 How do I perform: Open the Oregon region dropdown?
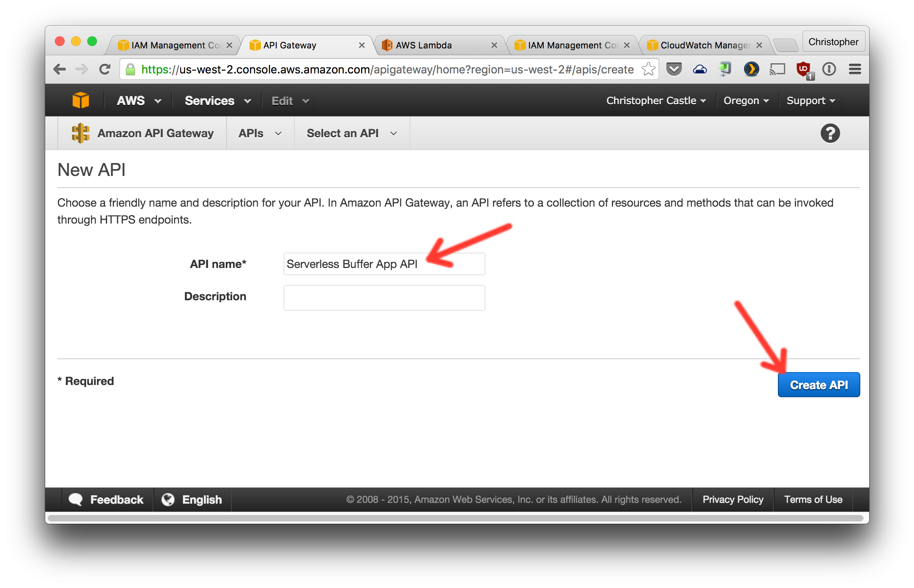[x=746, y=100]
